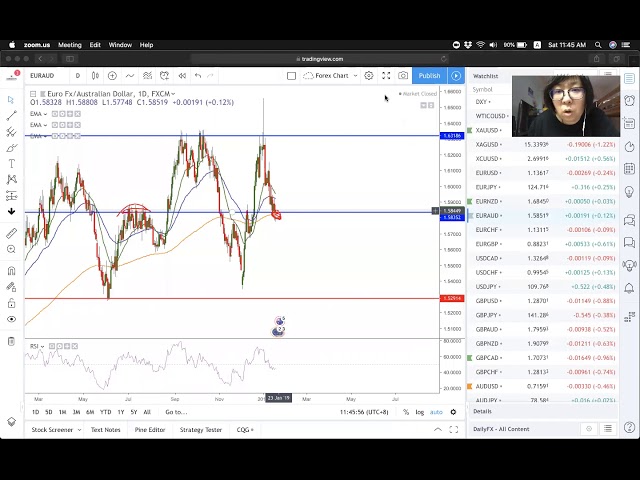The width and height of the screenshot is (640, 480).
Task: Take a chart snapshot with camera icon
Action: coord(403,76)
